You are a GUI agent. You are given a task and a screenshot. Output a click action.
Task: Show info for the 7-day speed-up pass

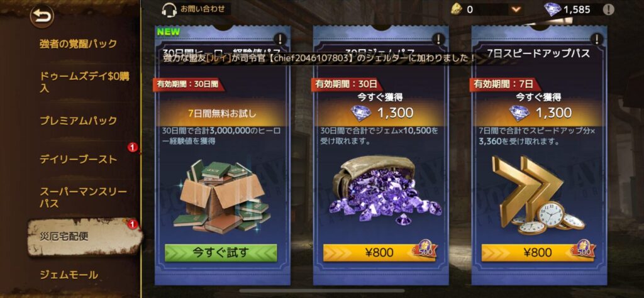click(x=597, y=39)
